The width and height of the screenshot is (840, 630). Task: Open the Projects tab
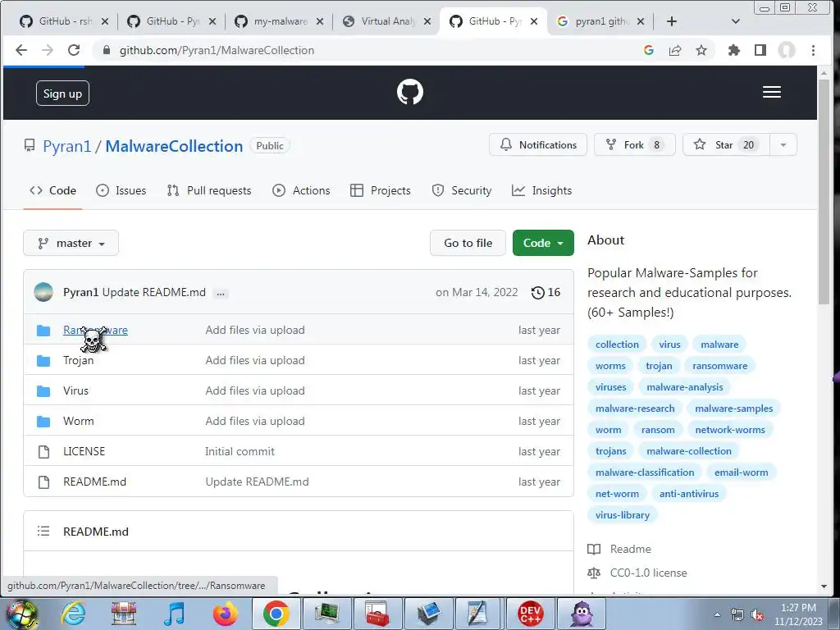click(381, 190)
